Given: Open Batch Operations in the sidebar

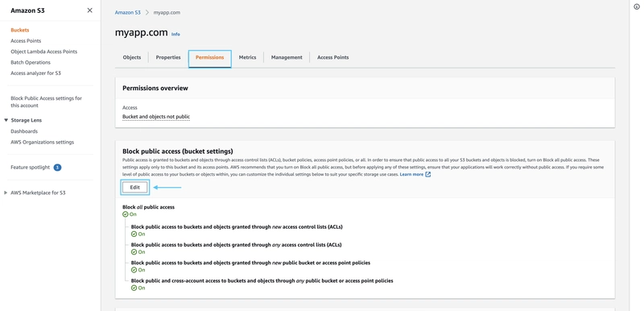Looking at the screenshot, I should (31, 63).
